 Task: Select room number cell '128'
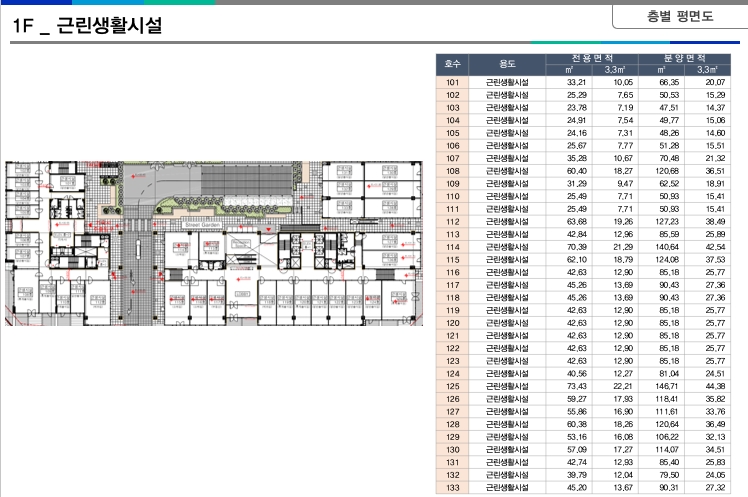452,425
